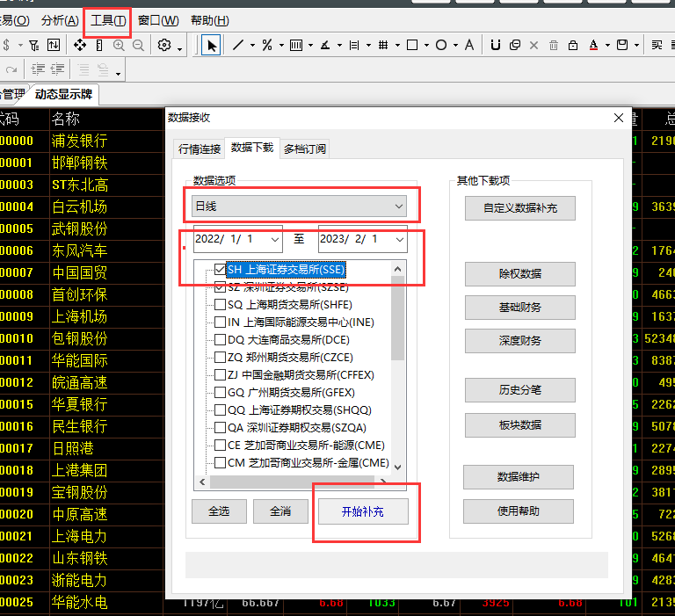
Task: Check ZJ 中国金融期货交易所(CFFEX)
Action: (220, 375)
